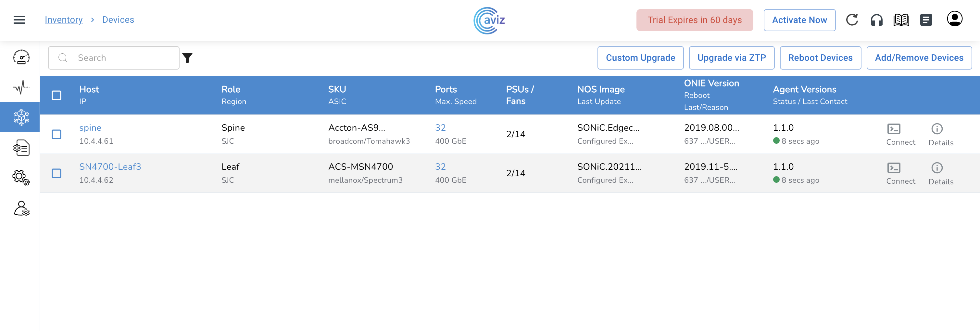980x331 pixels.
Task: Click the Upgrade via ZTP button
Action: point(731,58)
